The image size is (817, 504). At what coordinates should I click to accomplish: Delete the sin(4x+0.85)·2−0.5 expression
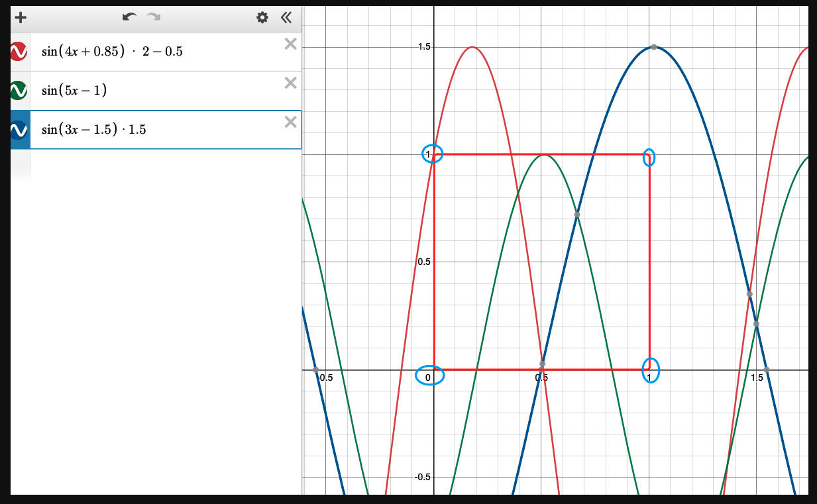290,44
